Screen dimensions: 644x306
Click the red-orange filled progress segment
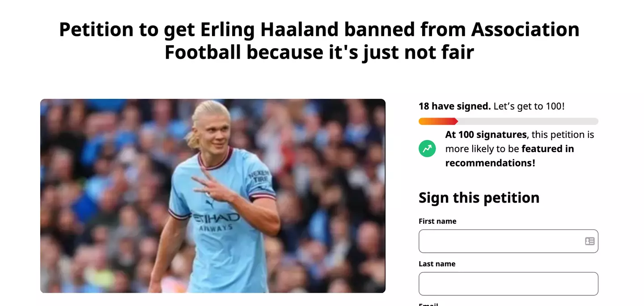pyautogui.click(x=438, y=121)
